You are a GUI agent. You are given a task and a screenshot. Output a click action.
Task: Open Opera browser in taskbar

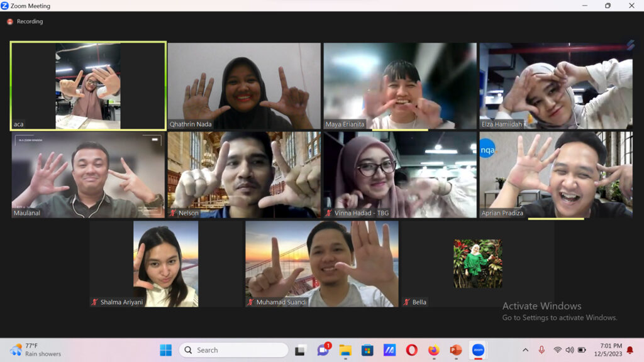pos(411,350)
